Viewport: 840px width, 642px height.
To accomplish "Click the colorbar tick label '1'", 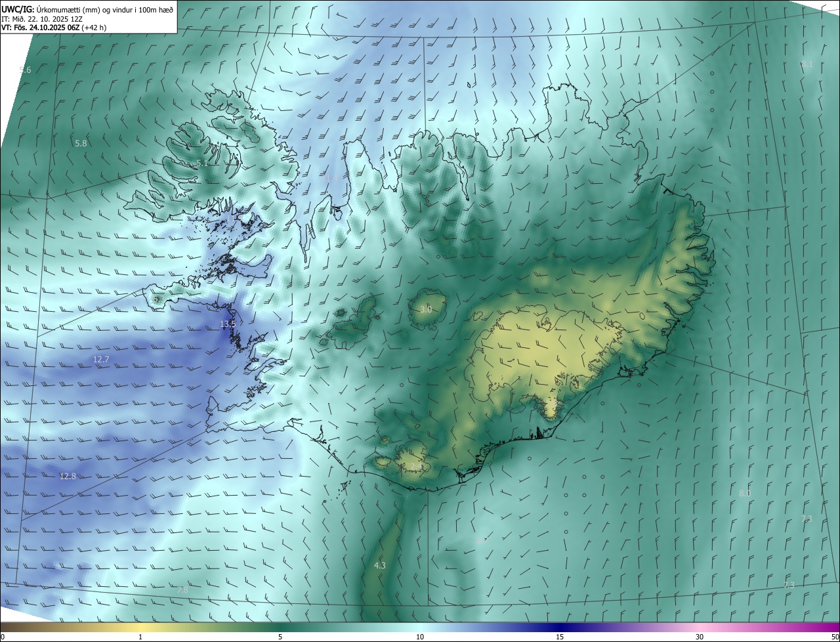I will [x=140, y=637].
